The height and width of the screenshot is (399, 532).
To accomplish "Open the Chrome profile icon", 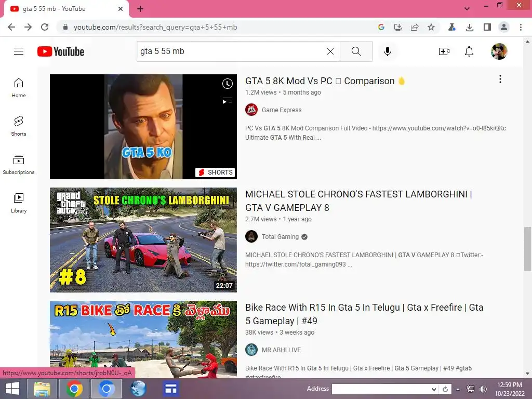I will point(504,27).
